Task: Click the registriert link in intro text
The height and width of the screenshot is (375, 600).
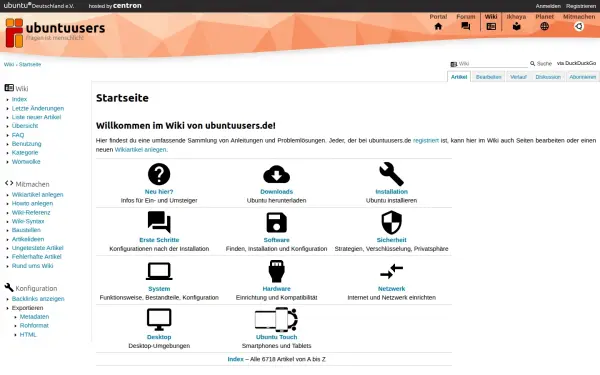Action: (426, 140)
